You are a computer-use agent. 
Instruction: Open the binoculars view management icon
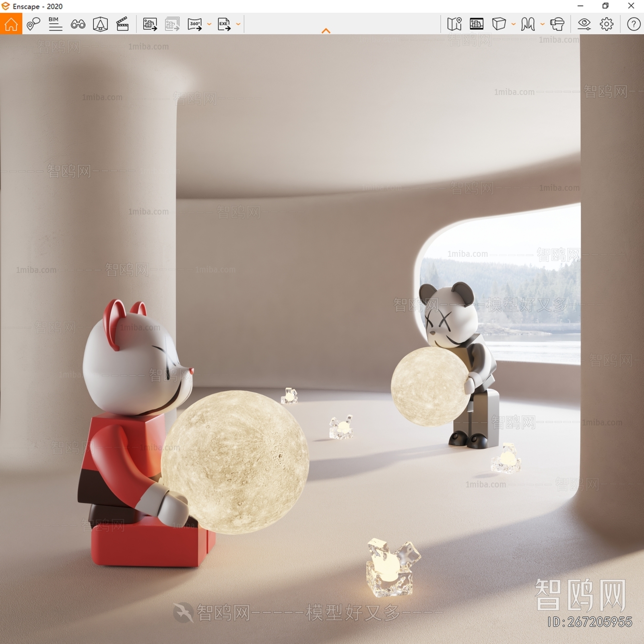(78, 24)
